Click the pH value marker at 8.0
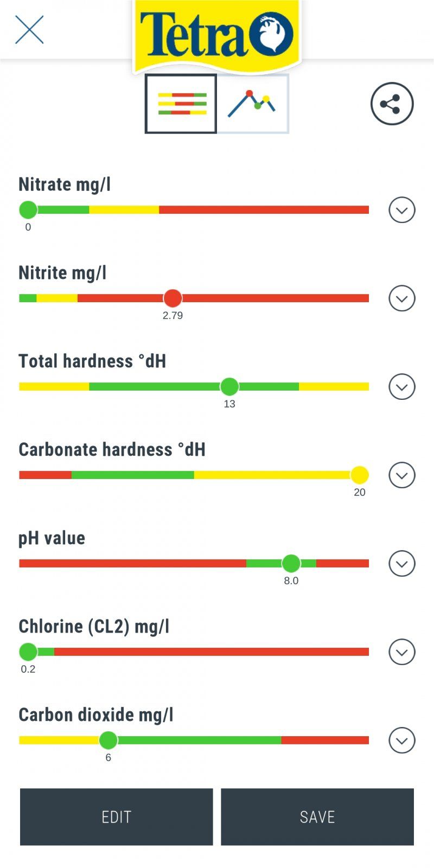 point(291,563)
